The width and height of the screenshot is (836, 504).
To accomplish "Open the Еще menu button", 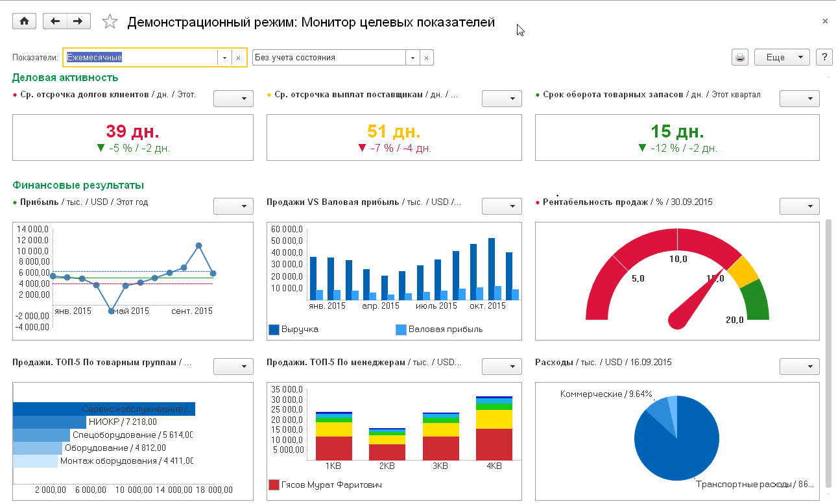I will (782, 57).
